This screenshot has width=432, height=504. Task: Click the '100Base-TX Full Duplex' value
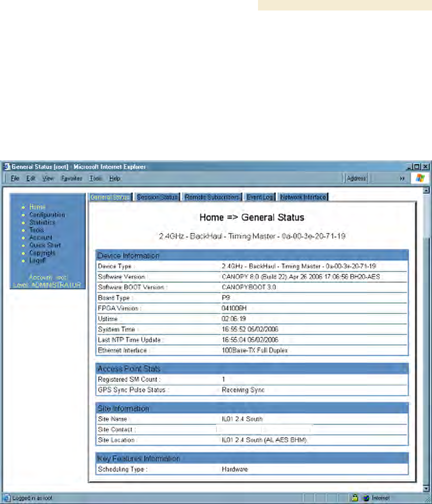tap(254, 350)
